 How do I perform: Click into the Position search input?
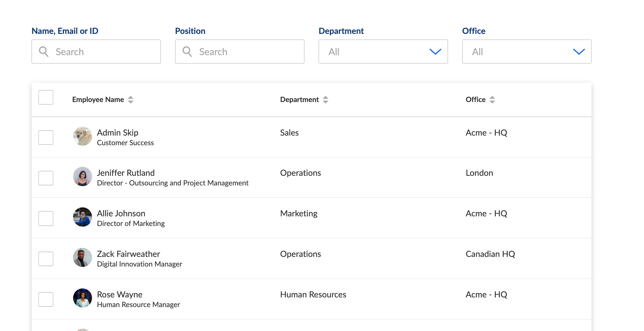[247, 52]
